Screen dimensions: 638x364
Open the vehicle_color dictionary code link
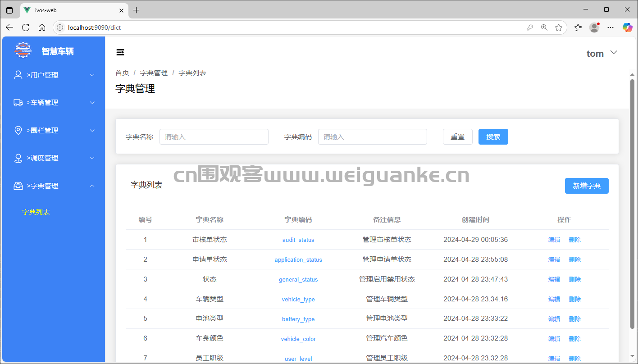click(298, 339)
